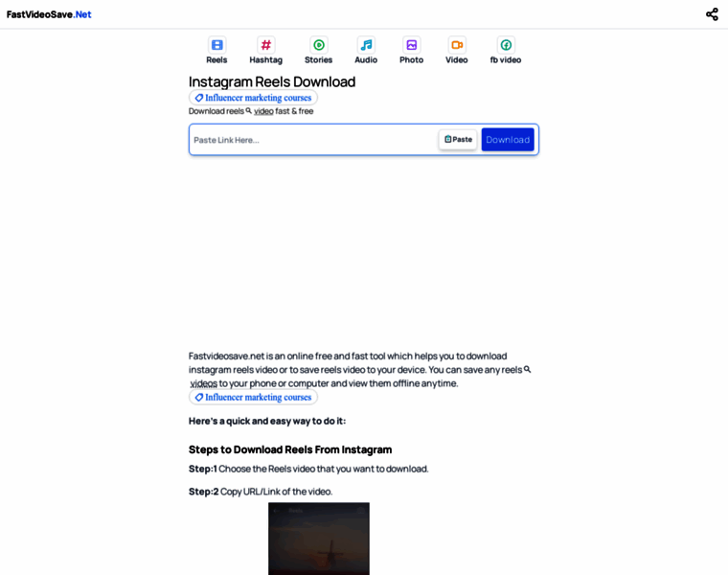728x575 pixels.
Task: Click 'Here's a quick and easy way' text
Action: tap(267, 422)
